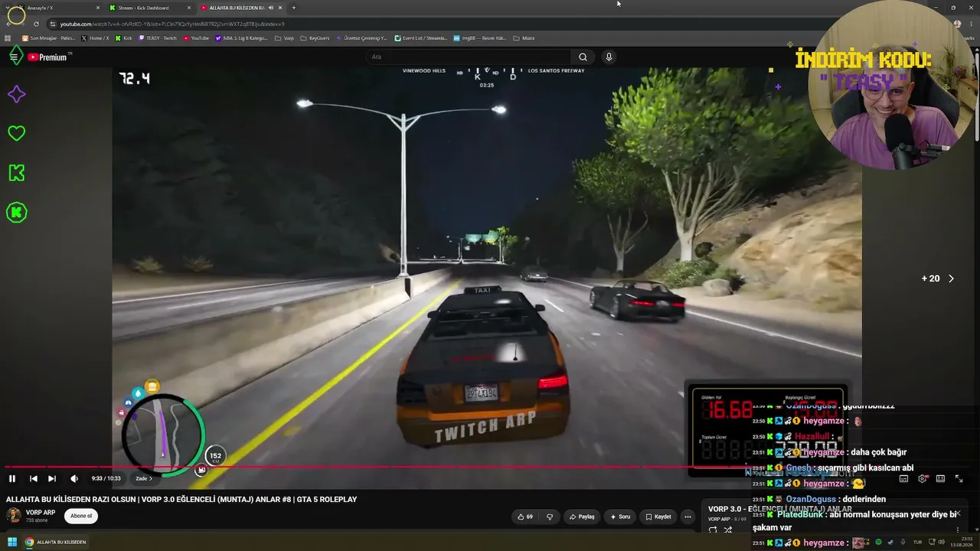Open the Kick bookmark
This screenshot has height=551, width=980.
click(x=124, y=38)
